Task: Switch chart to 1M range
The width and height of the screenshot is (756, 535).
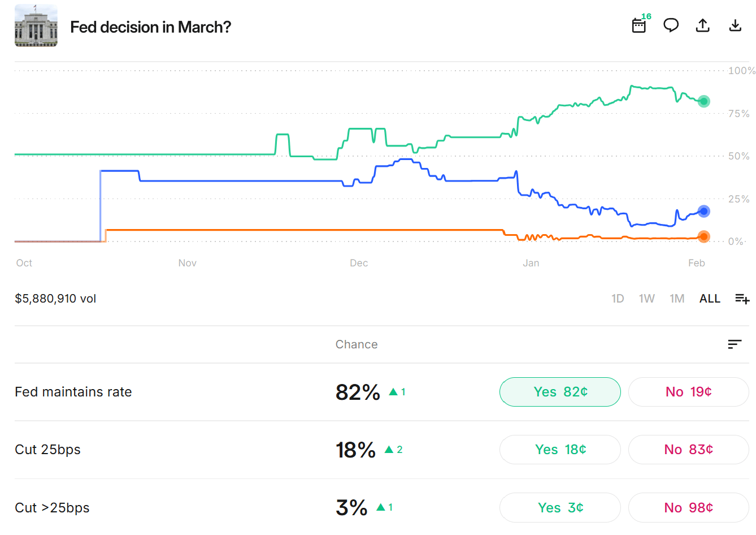Action: pos(677,299)
